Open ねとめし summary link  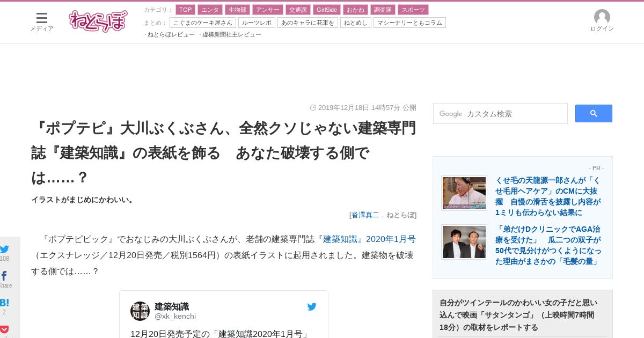click(x=356, y=23)
